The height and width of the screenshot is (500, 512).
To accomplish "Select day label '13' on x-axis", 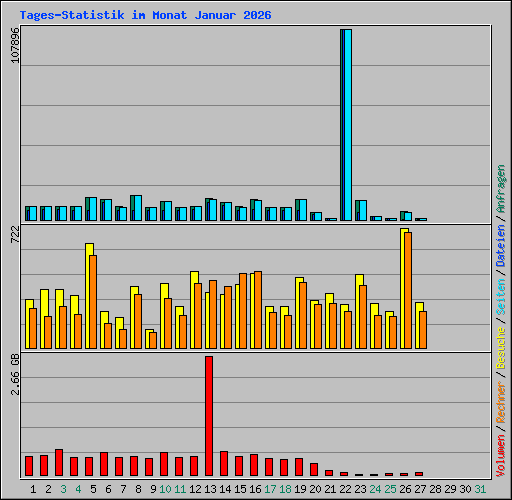I will (210, 489).
